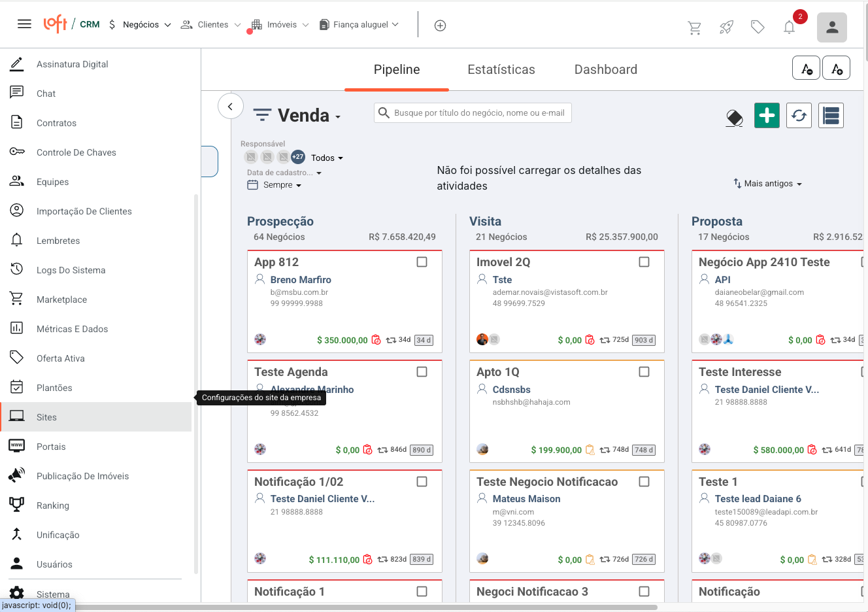Open Sites in the sidebar
The height and width of the screenshot is (612, 868).
click(x=46, y=417)
